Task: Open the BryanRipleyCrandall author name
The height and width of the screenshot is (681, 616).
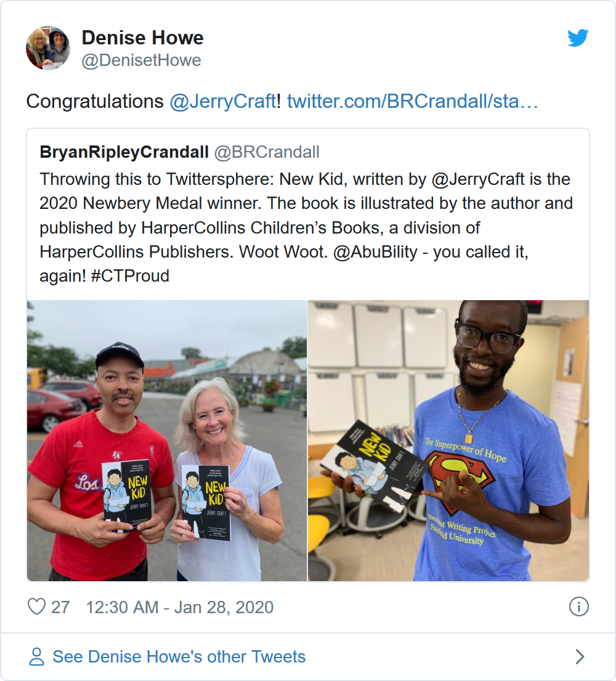Action: (124, 152)
